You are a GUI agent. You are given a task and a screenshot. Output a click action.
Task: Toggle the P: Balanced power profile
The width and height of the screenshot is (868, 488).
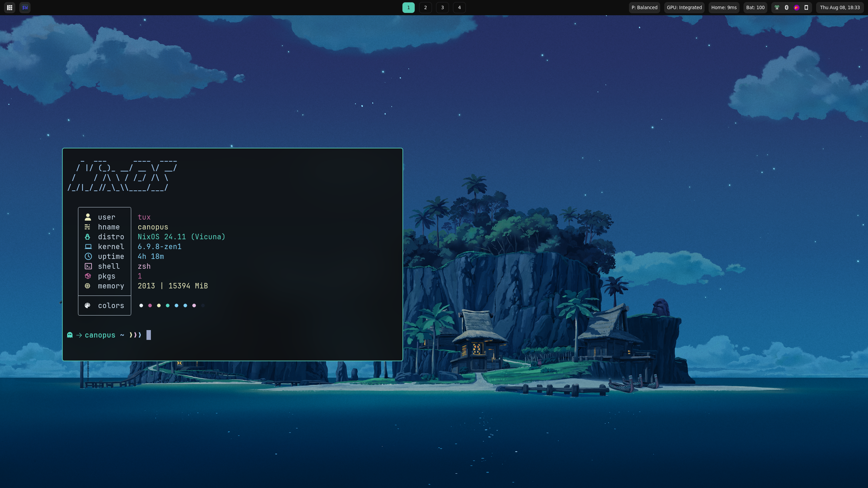644,7
